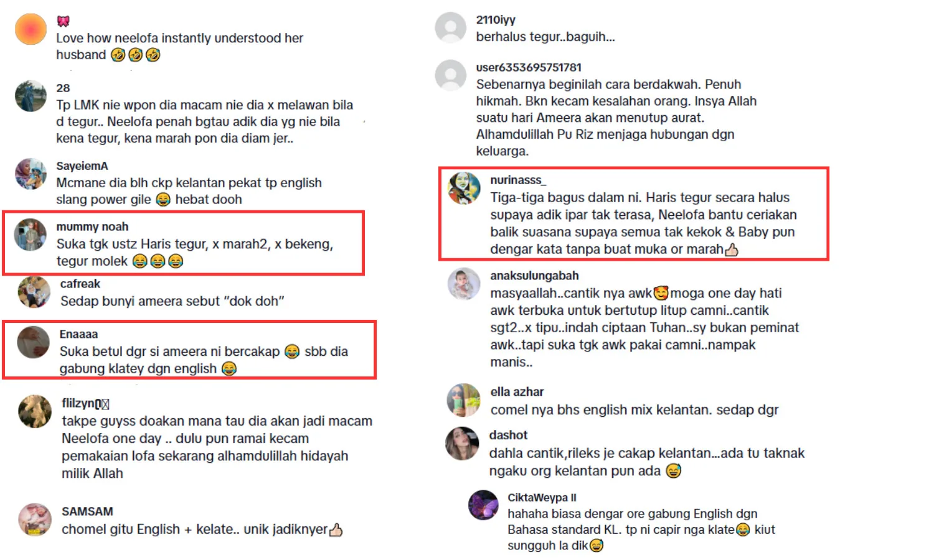This screenshot has height=560, width=934.
Task: Click the username dashot
Action: point(508,435)
